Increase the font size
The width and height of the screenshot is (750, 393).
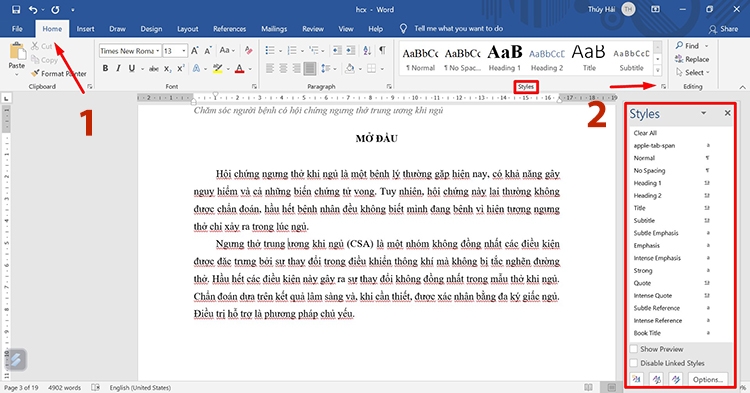(x=195, y=50)
